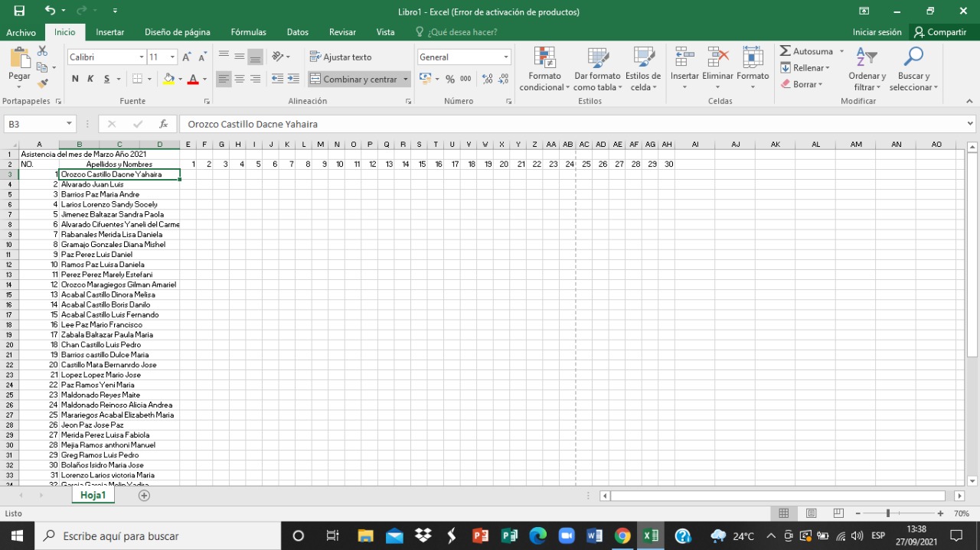Switch to the Datos tab

pyautogui.click(x=298, y=32)
